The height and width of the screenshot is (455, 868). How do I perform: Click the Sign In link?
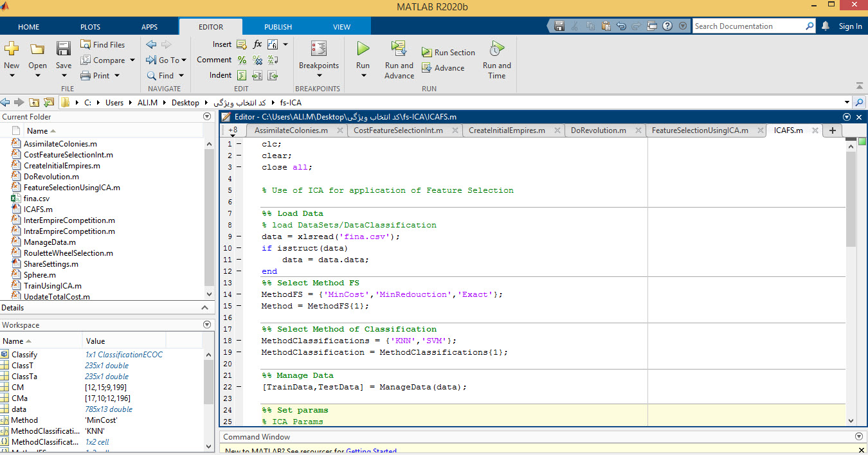pos(851,26)
